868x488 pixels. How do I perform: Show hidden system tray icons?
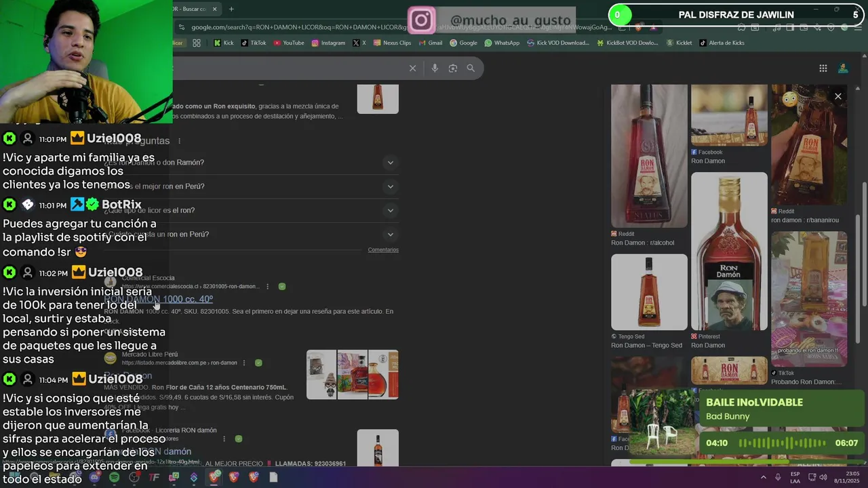point(764,477)
